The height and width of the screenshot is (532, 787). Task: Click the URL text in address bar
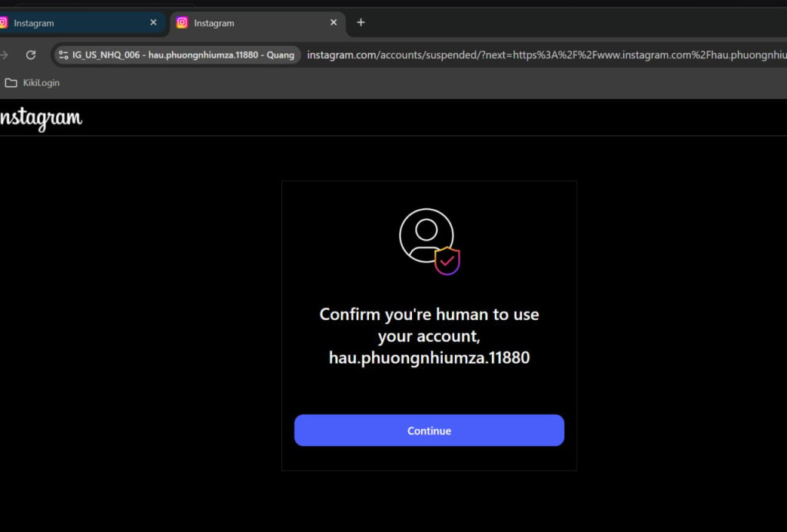[547, 55]
